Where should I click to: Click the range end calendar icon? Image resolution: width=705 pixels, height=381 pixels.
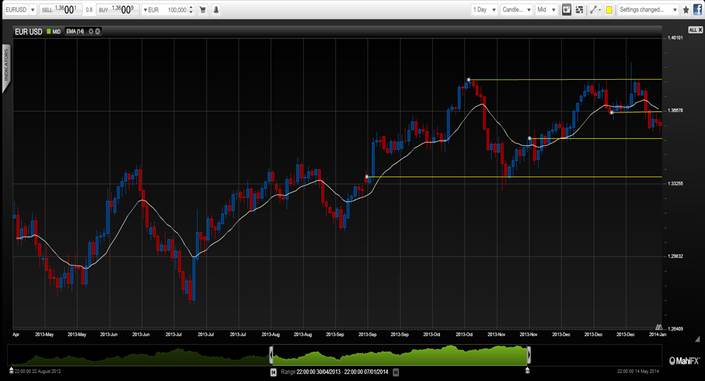[396, 372]
